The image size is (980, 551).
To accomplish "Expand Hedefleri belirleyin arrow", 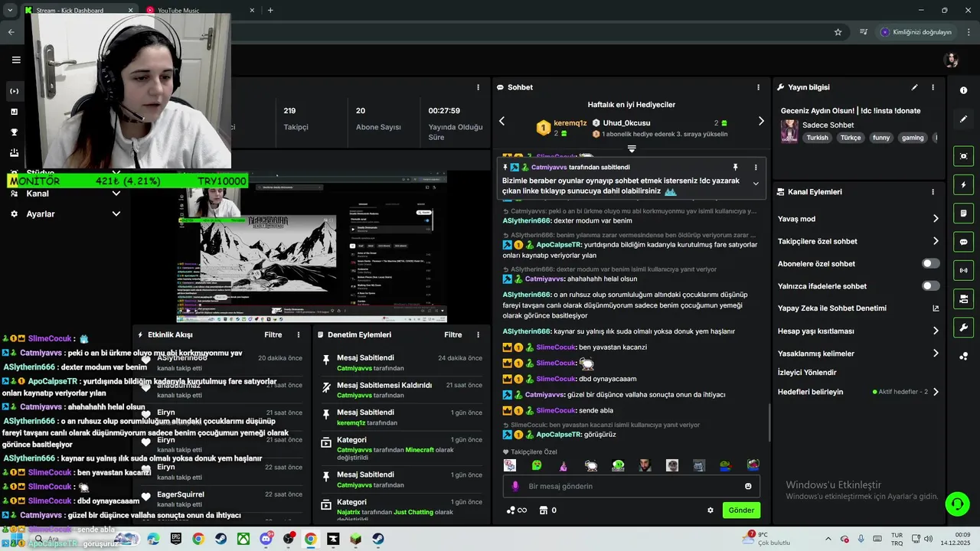I will click(x=936, y=392).
